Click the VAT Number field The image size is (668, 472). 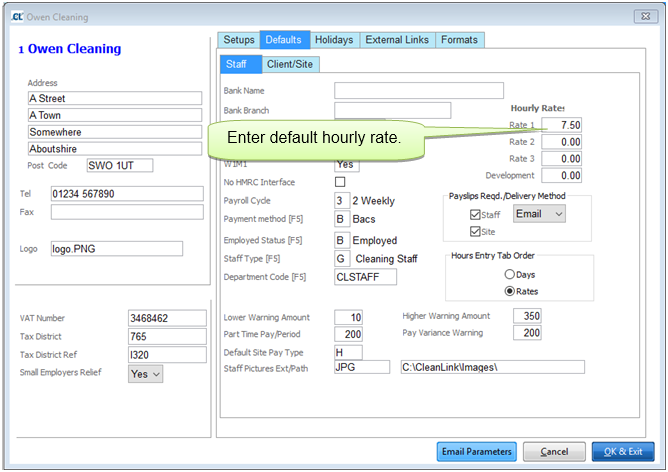coord(167,318)
